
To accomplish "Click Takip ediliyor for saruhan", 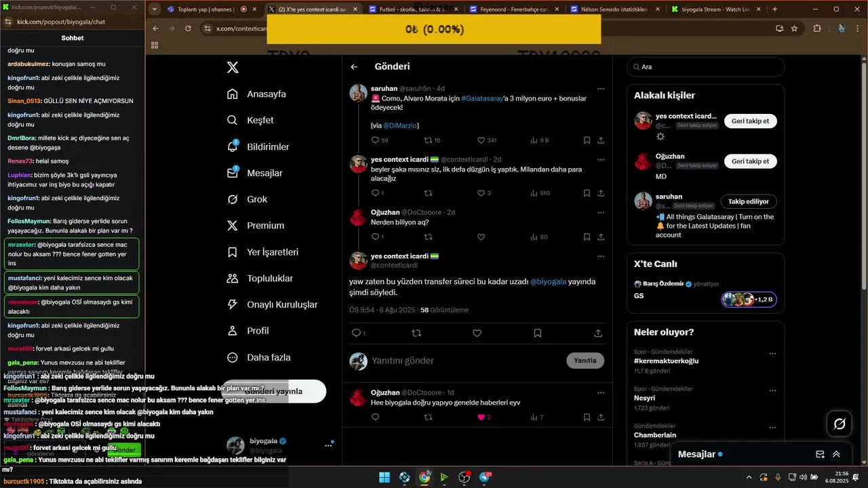I will pyautogui.click(x=749, y=201).
